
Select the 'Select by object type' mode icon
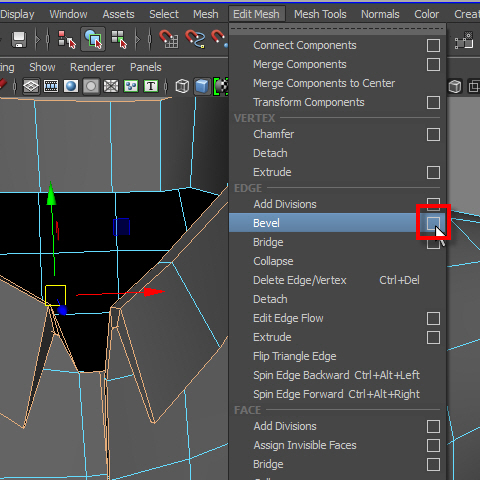tap(93, 39)
